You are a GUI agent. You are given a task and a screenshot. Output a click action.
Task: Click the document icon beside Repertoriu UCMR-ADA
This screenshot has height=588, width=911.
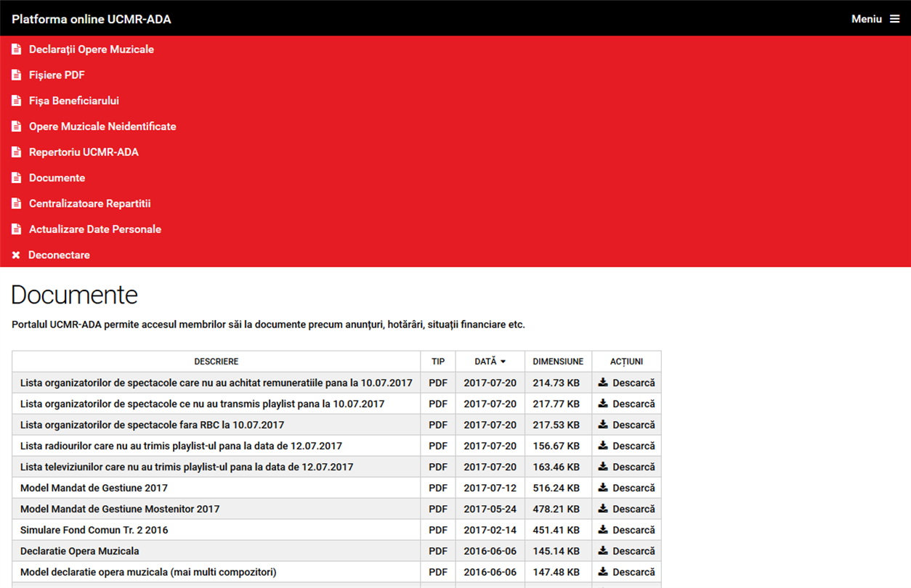(16, 152)
